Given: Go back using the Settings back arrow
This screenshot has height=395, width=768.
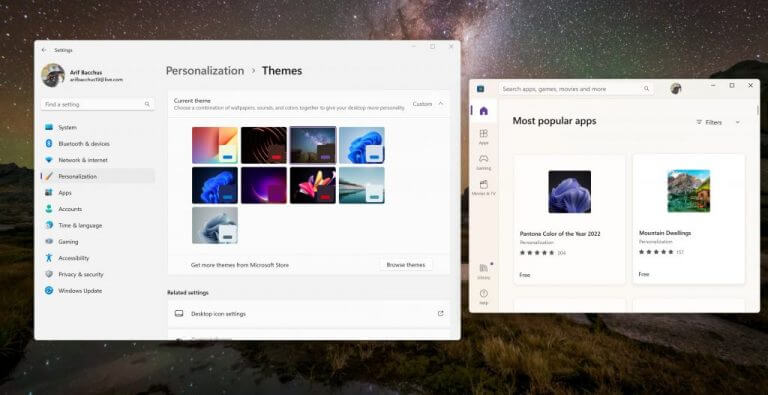Looking at the screenshot, I should [x=44, y=50].
